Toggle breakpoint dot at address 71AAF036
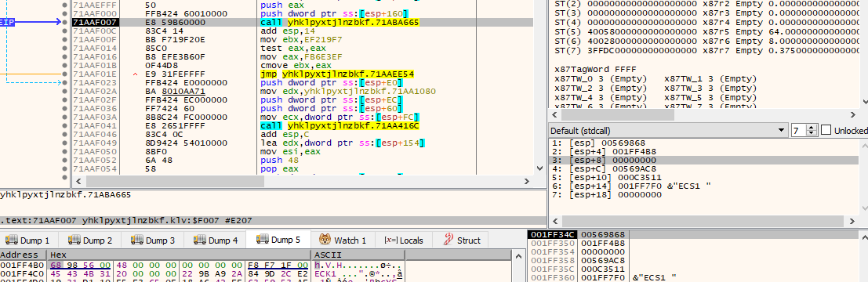 click(65, 108)
